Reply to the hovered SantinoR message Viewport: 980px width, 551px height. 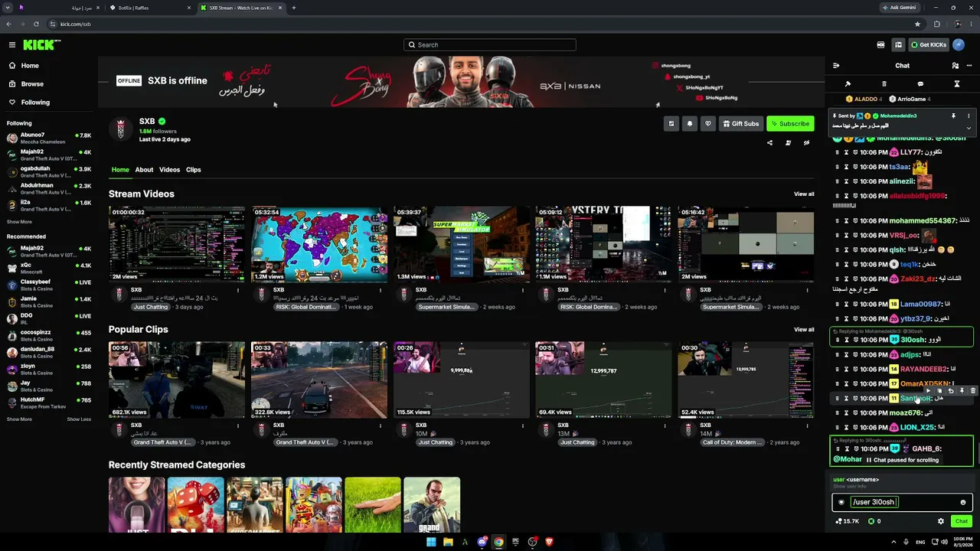pos(951,391)
